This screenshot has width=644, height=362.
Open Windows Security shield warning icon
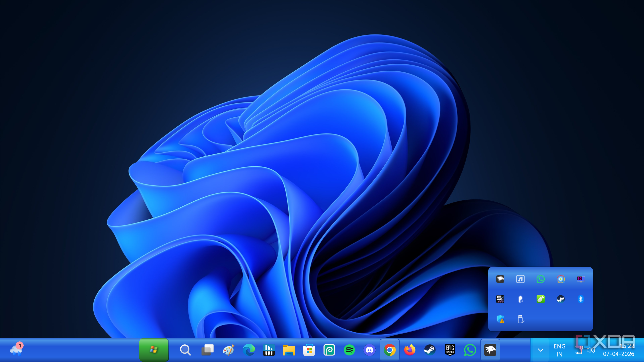click(x=500, y=319)
